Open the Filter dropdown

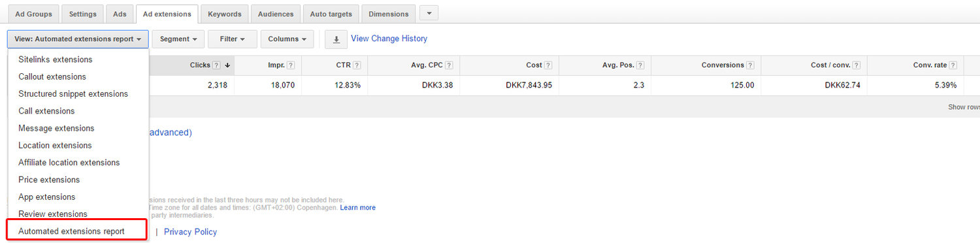pyautogui.click(x=233, y=39)
